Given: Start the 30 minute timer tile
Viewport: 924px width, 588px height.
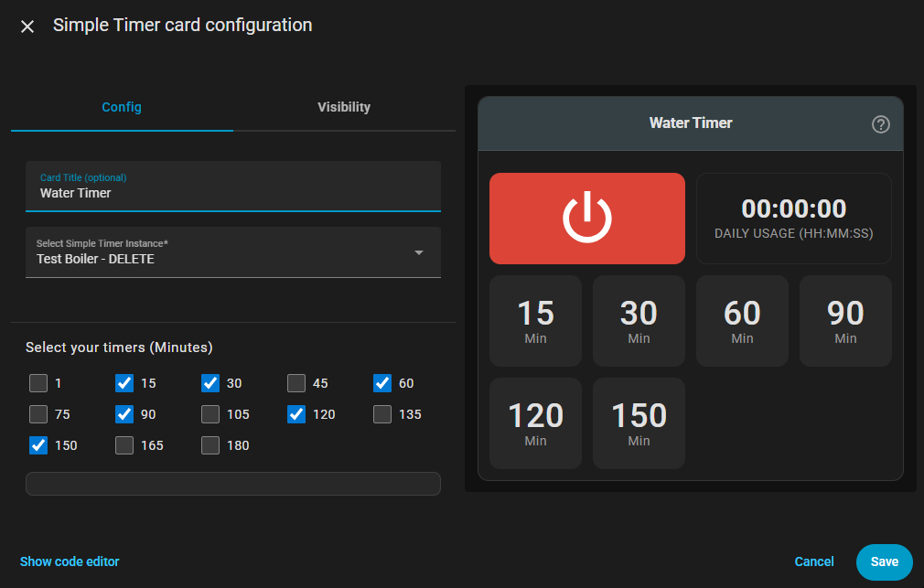Looking at the screenshot, I should pos(639,321).
